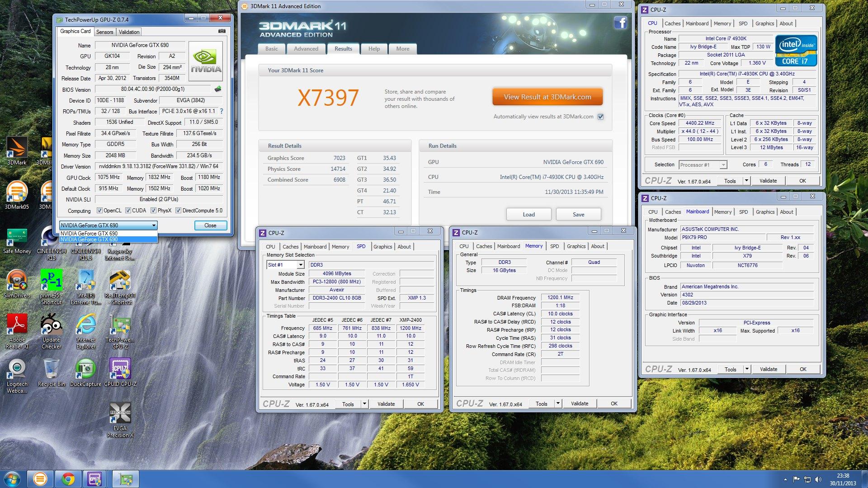868x488 pixels.
Task: Open RealTempGT shortcut icon
Action: [120, 287]
